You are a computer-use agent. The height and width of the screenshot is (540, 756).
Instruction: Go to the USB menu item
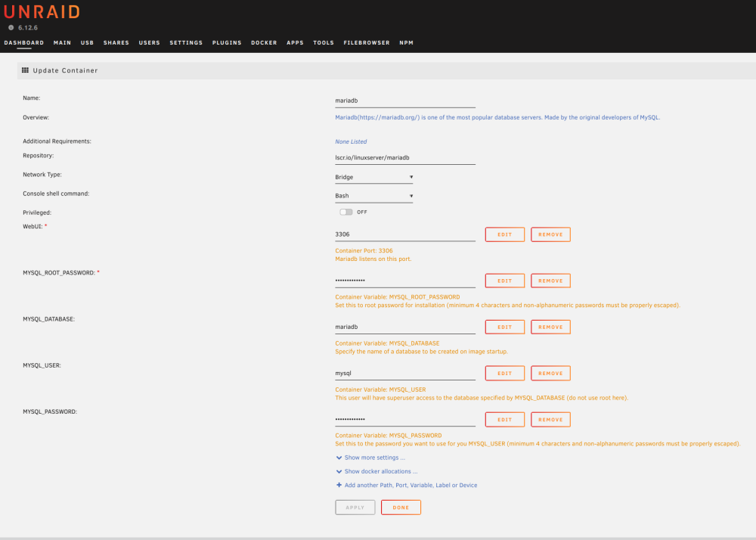click(x=87, y=43)
